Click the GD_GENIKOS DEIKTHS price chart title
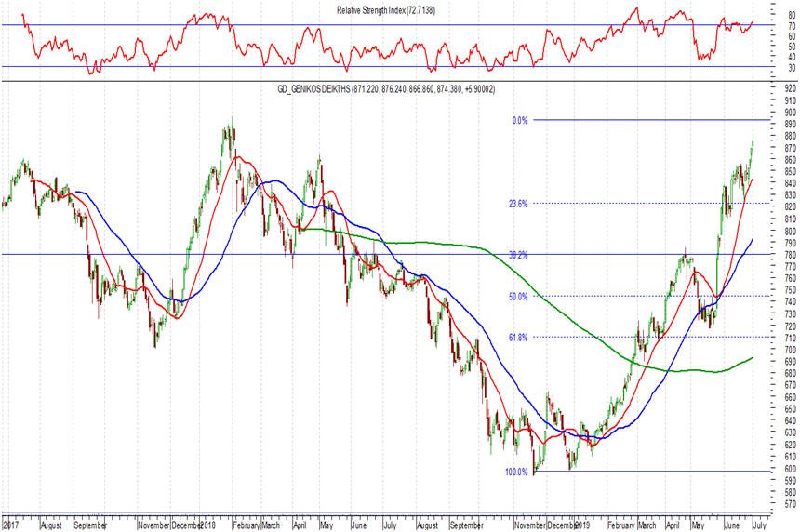This screenshot has width=800, height=532. tap(386, 89)
